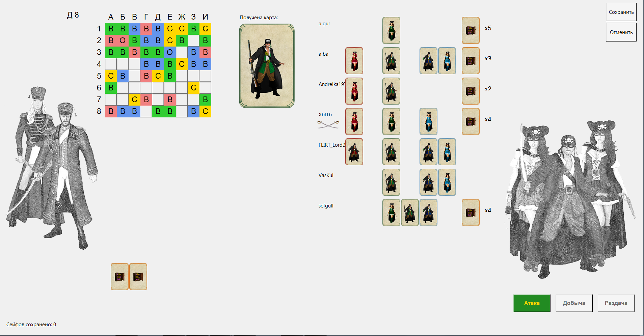Select red board cell А8 marked B

[x=111, y=111]
